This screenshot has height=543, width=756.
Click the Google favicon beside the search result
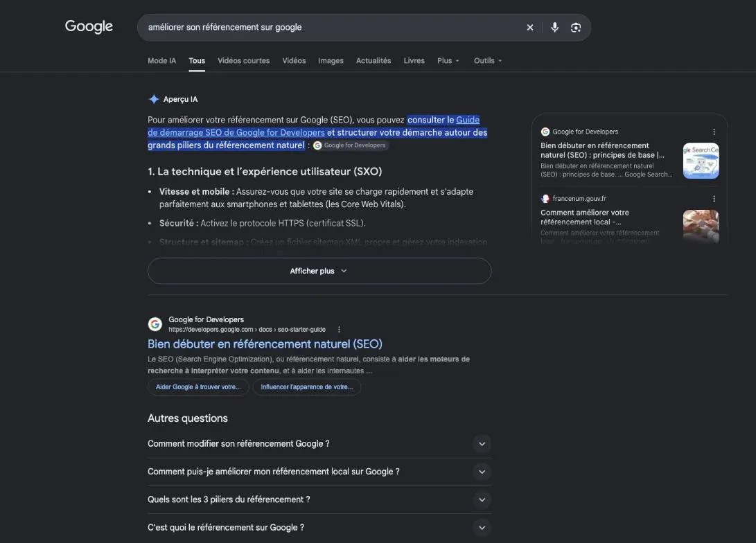click(155, 324)
